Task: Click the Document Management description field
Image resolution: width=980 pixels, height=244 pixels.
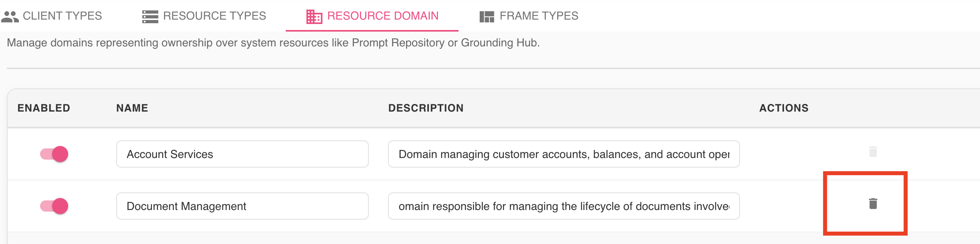Action: (x=564, y=206)
